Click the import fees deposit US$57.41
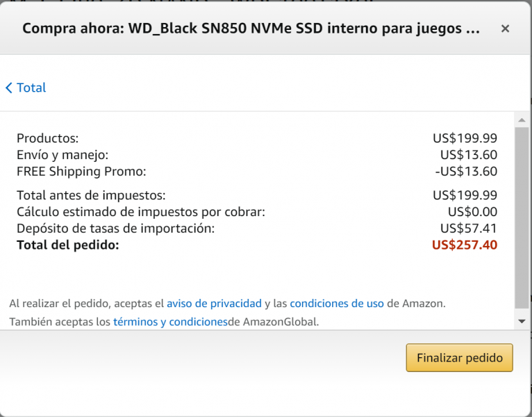 click(469, 229)
